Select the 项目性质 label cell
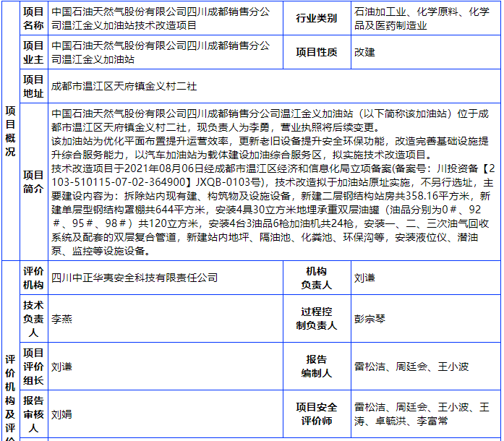Image resolution: width=504 pixels, height=441 pixels. pos(316,52)
